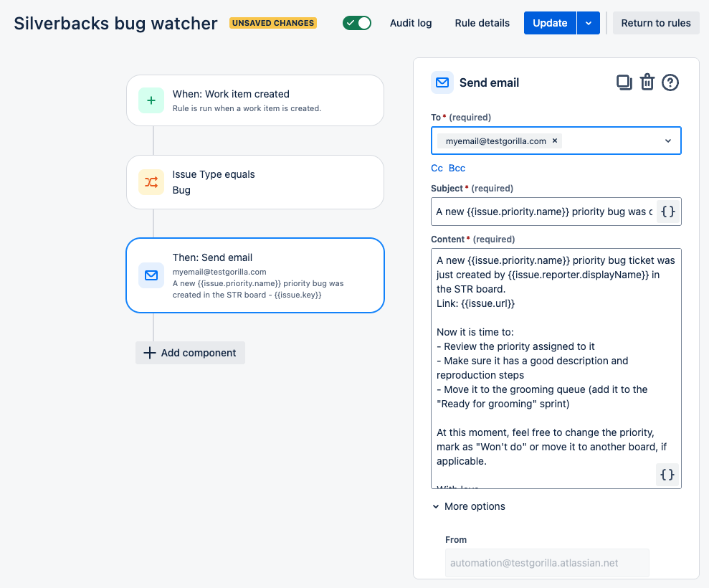Screen dimensions: 709x588
Task: Click the Update button
Action: [x=550, y=22]
